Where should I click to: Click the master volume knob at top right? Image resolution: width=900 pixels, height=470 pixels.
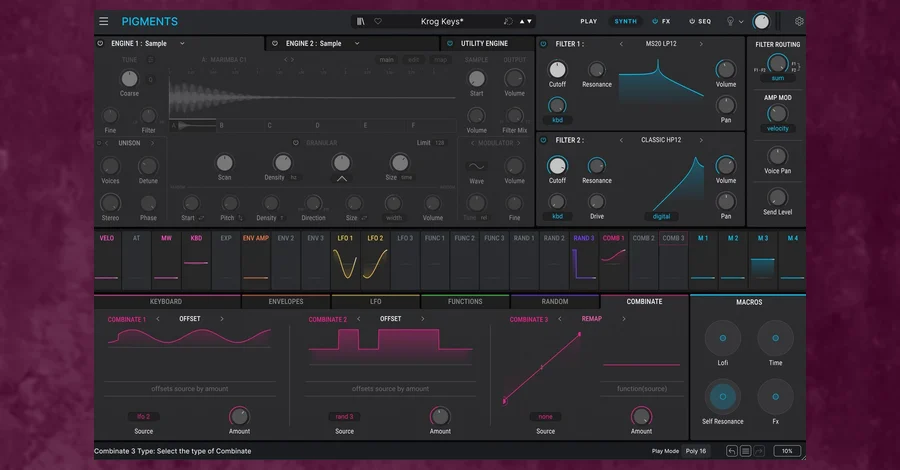pos(761,22)
